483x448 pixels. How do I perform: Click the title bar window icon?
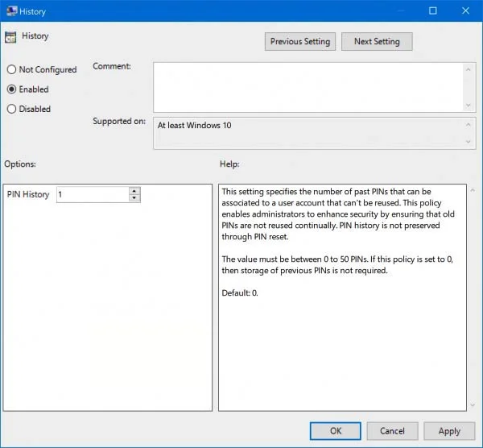click(x=12, y=11)
